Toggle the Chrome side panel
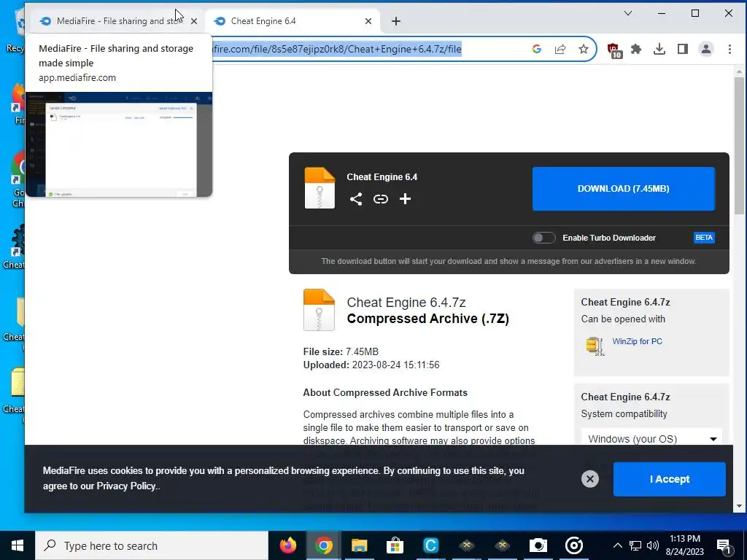747x560 pixels. tap(683, 49)
